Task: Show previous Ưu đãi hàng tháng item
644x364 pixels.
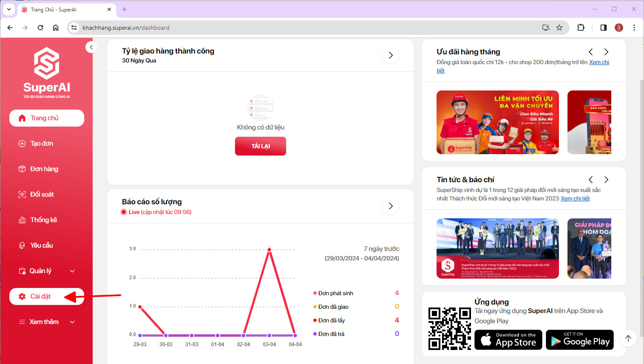Action: pos(591,52)
